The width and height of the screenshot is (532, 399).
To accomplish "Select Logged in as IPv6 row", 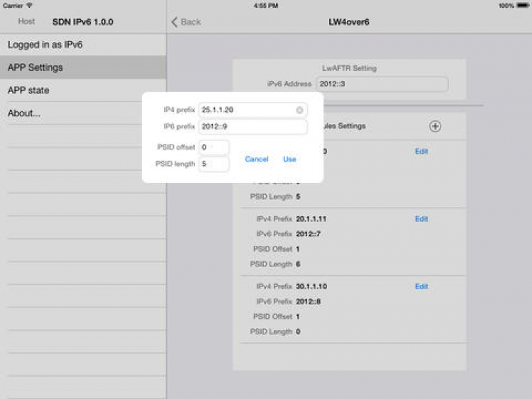I will click(83, 45).
